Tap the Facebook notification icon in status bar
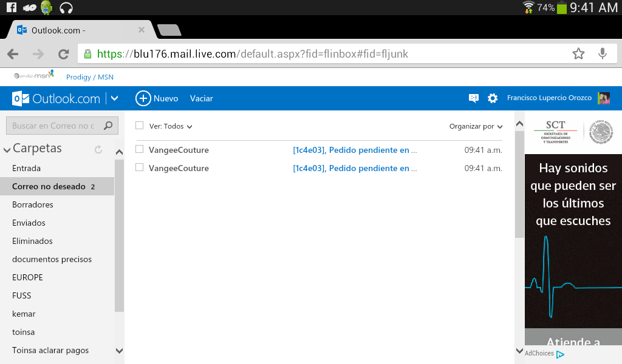 coord(12,7)
